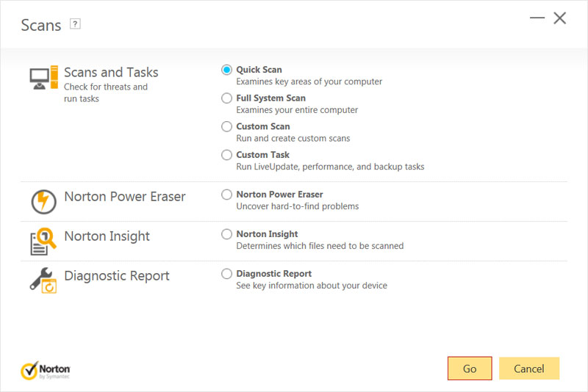This screenshot has height=392, width=588.
Task: Select Norton Power Eraser radio button
Action: [x=226, y=195]
